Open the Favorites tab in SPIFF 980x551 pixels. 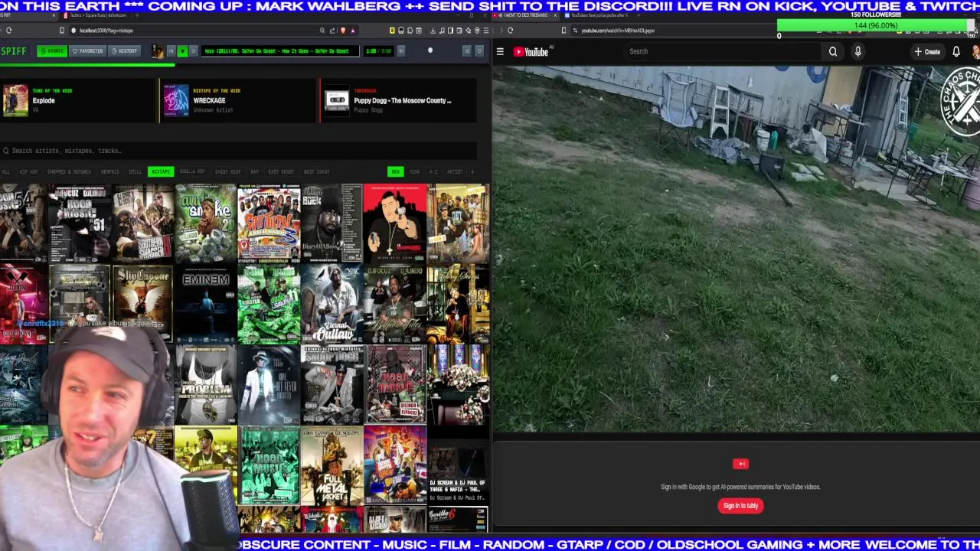(87, 51)
